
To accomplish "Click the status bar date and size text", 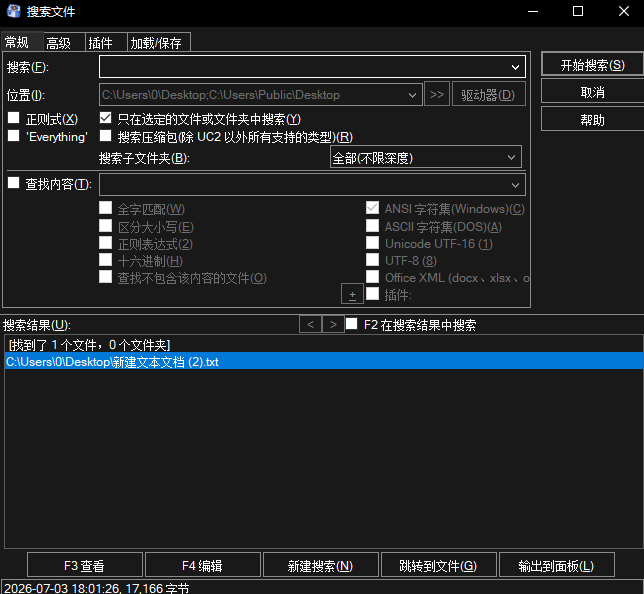I will 97,588.
